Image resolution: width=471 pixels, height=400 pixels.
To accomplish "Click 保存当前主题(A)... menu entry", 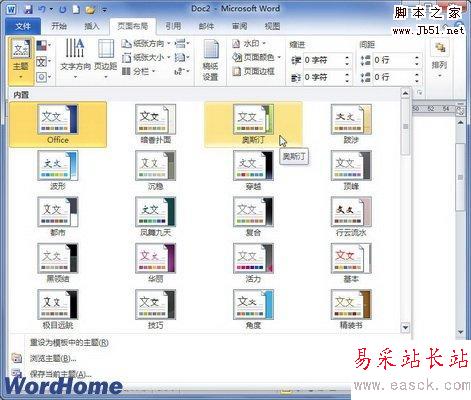I will (x=61, y=374).
